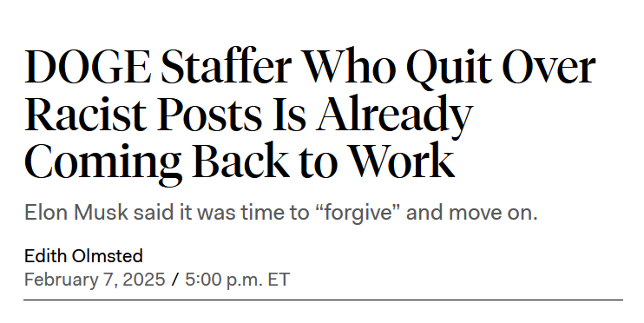This screenshot has height=323, width=644.
Task: Click the word 'Quit' in headline
Action: (x=450, y=69)
